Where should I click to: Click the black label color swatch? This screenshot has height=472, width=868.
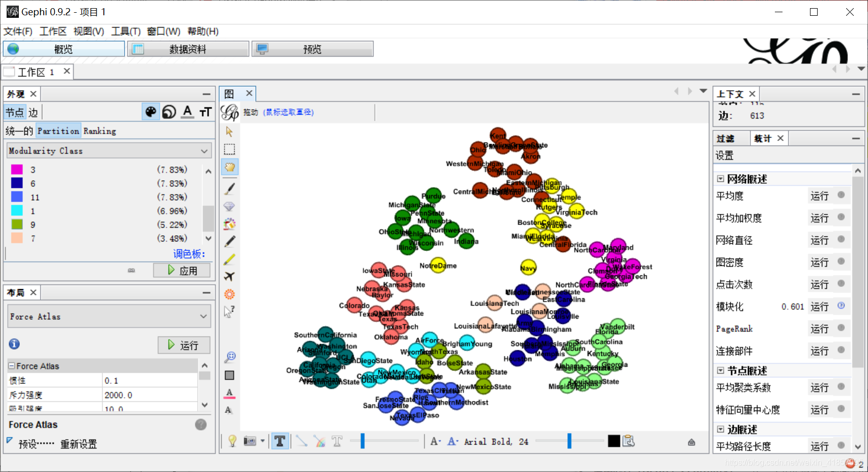coord(614,441)
